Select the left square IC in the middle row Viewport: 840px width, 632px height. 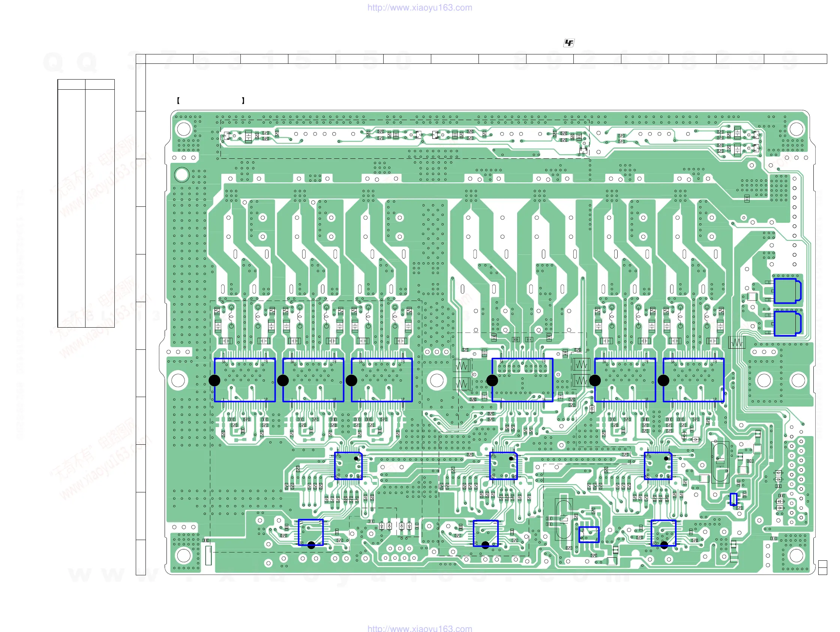(x=348, y=465)
